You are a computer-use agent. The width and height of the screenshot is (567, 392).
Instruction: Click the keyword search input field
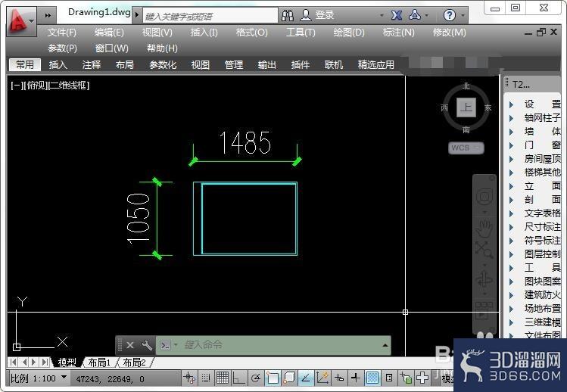click(210, 16)
